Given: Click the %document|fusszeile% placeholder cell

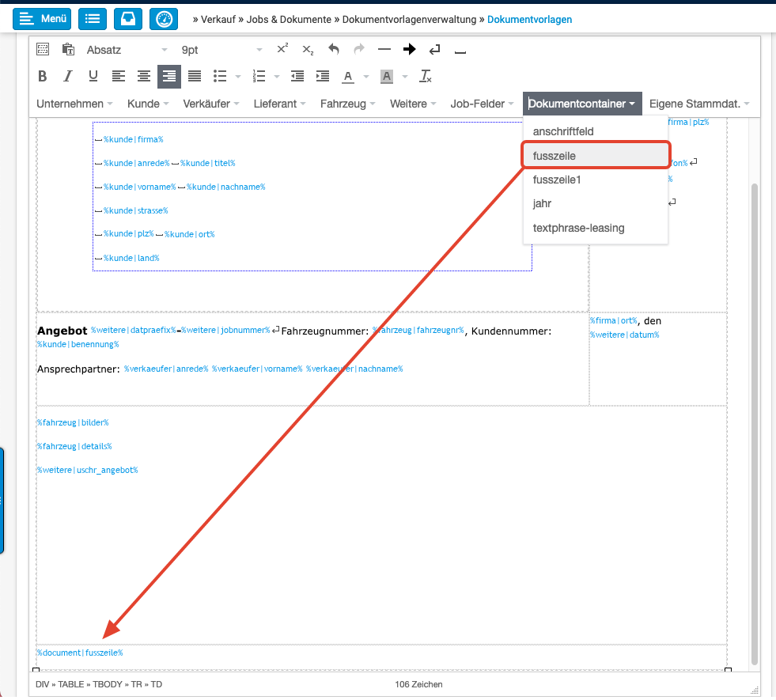Looking at the screenshot, I should click(80, 653).
